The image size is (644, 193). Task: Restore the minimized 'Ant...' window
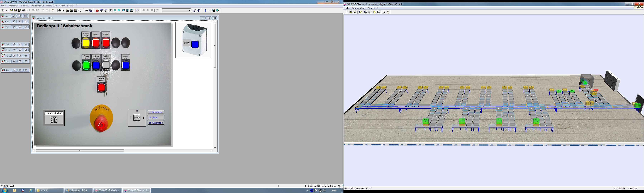14,44
